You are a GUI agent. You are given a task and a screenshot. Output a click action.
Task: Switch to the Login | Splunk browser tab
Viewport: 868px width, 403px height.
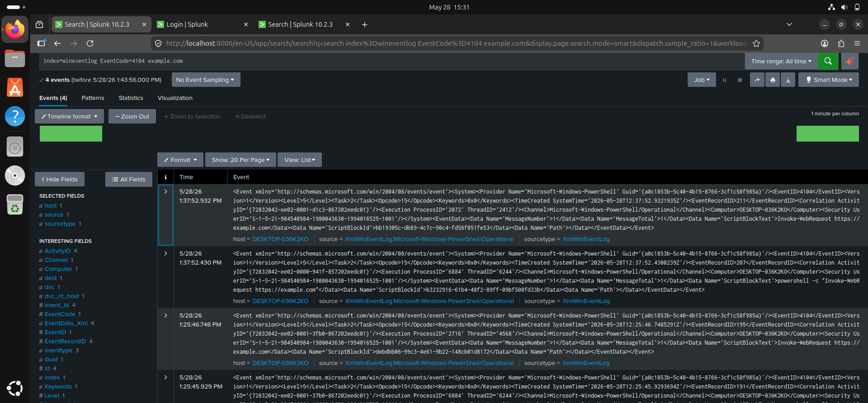coord(203,24)
